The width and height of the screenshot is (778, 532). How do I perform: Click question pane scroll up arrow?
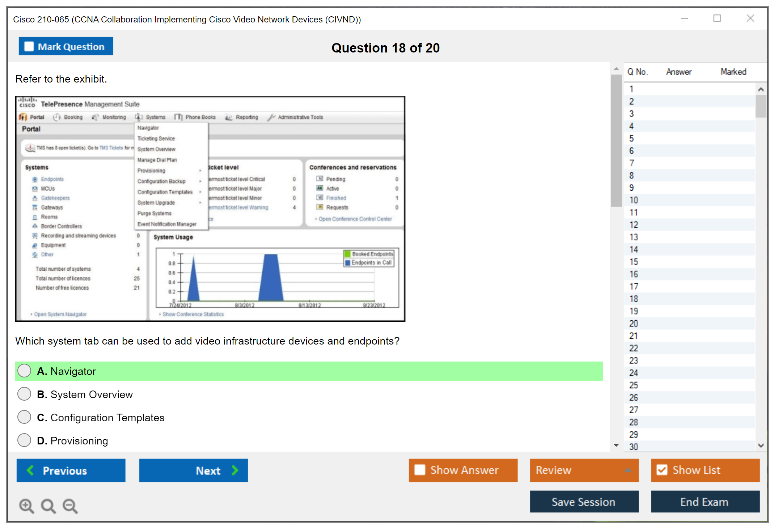[x=616, y=69]
